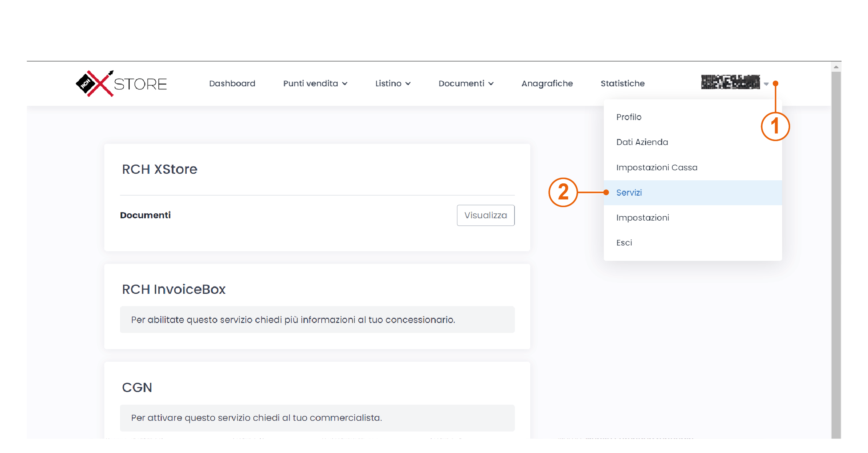Image resolution: width=868 pixels, height=453 pixels.
Task: Click the Visualizza button for Documenti
Action: (x=485, y=215)
